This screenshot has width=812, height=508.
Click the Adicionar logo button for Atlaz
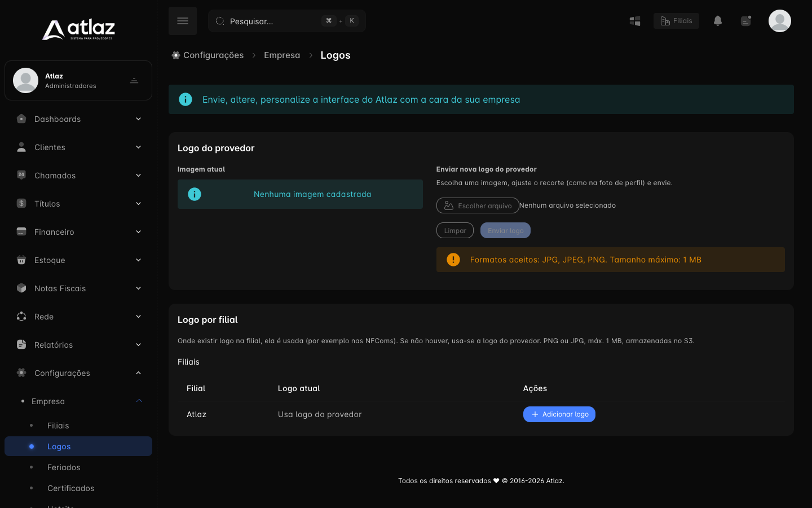click(x=559, y=414)
